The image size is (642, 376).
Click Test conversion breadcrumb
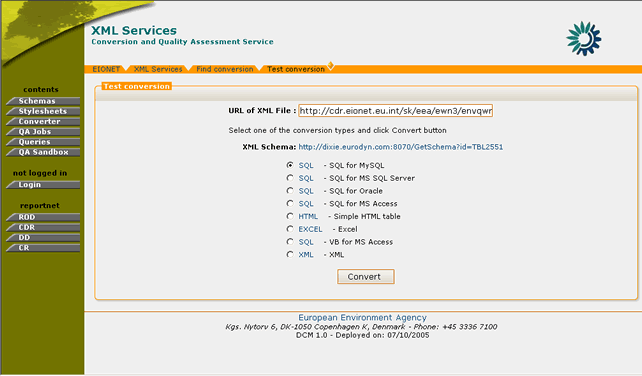click(296, 69)
